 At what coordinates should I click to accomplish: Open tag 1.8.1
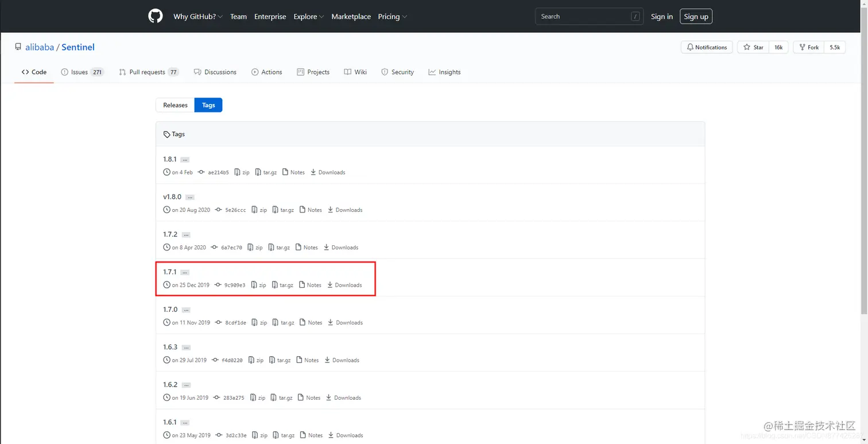(x=170, y=159)
